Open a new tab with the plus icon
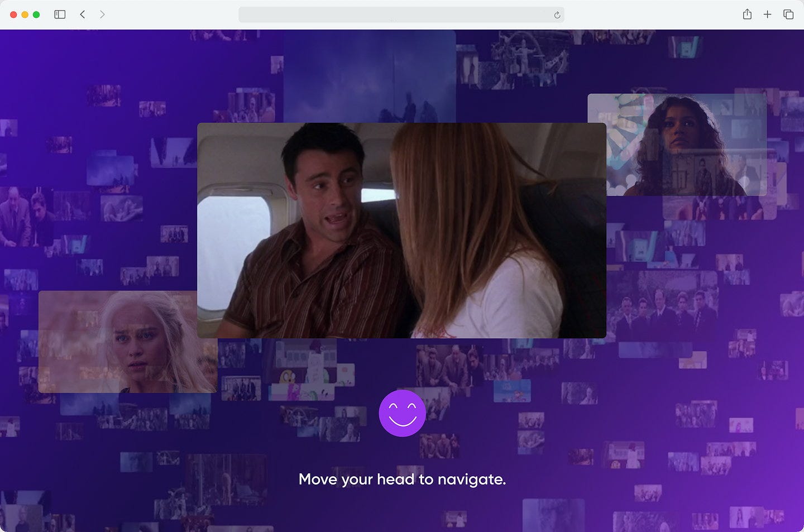The image size is (804, 532). 768,15
